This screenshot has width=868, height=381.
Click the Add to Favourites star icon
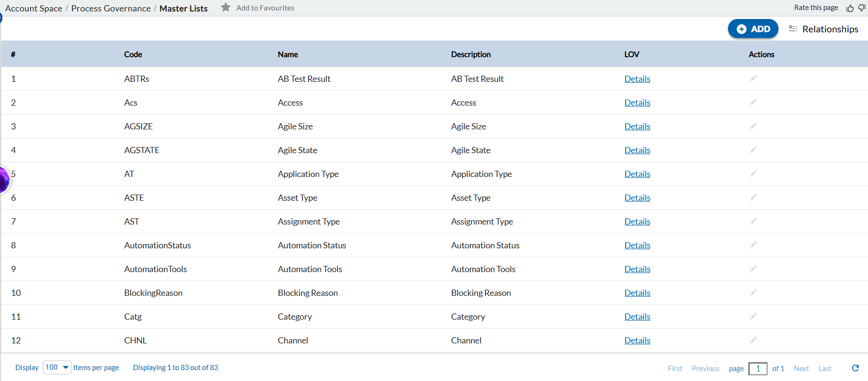[226, 8]
